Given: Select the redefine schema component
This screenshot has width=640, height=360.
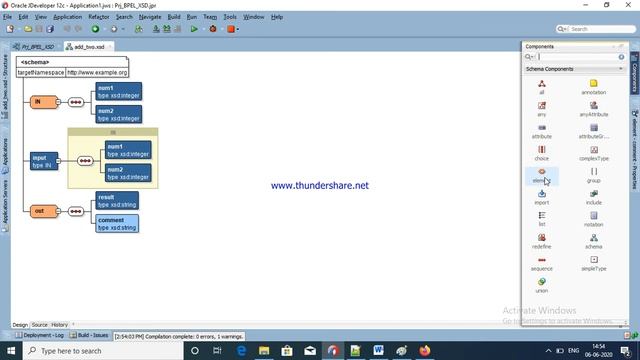Looking at the screenshot, I should (542, 241).
